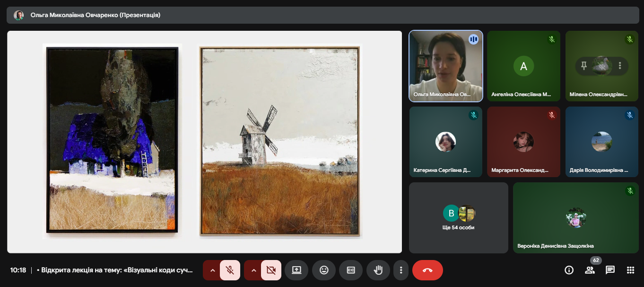Viewport: 644px width, 287px height.
Task: Select Вероніка Денисівна Защолкіна's tile
Action: [x=576, y=218]
